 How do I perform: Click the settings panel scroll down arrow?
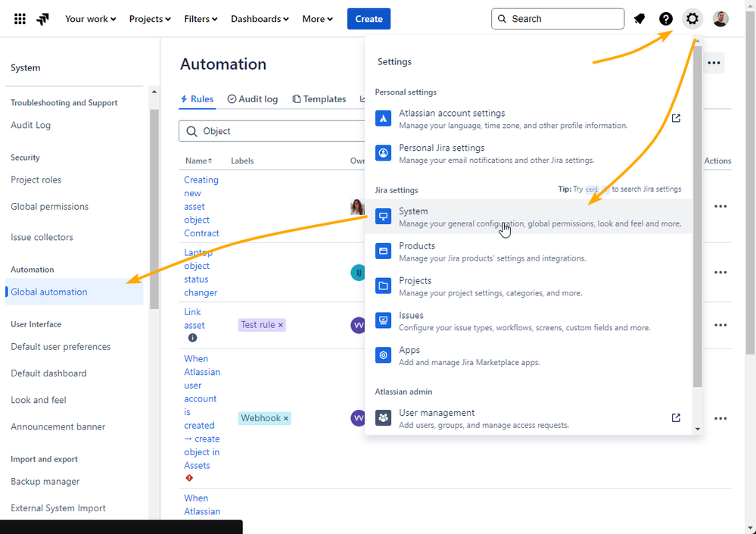coord(698,429)
